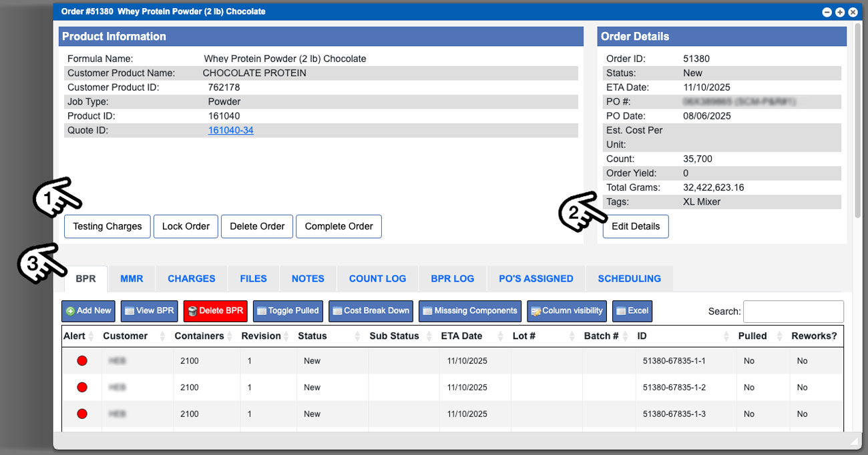Open View BPR from the toolbar

pyautogui.click(x=149, y=311)
